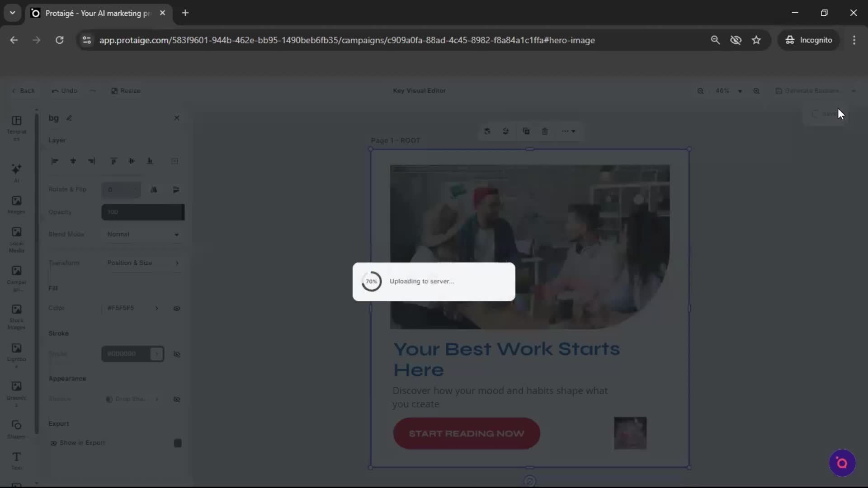Screen dimensions: 868x488
Task: Click the delete trash icon above canvas
Action: coord(545,131)
